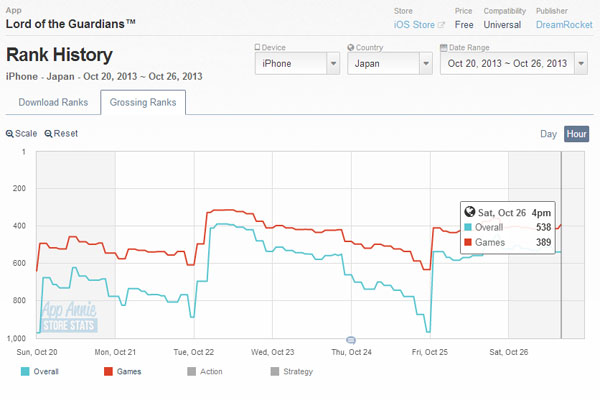Select the Grossing Ranks tab
This screenshot has height=400, width=600.
tap(143, 103)
